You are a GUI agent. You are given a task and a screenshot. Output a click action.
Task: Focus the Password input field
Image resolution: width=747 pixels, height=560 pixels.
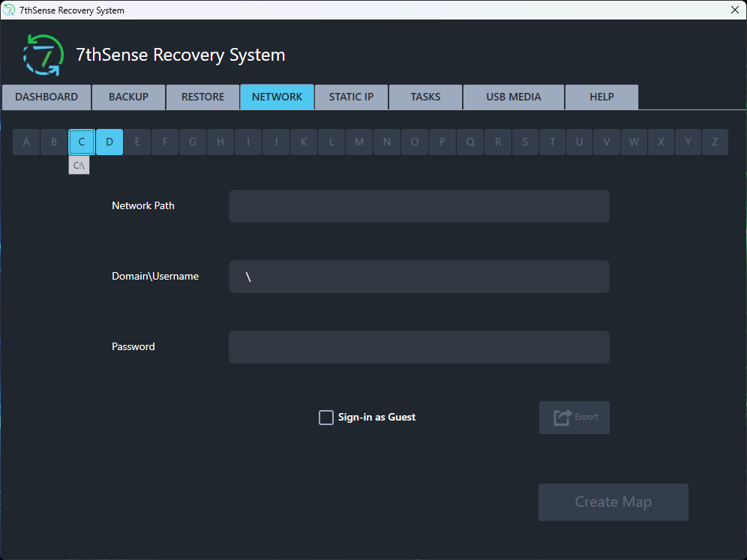418,347
